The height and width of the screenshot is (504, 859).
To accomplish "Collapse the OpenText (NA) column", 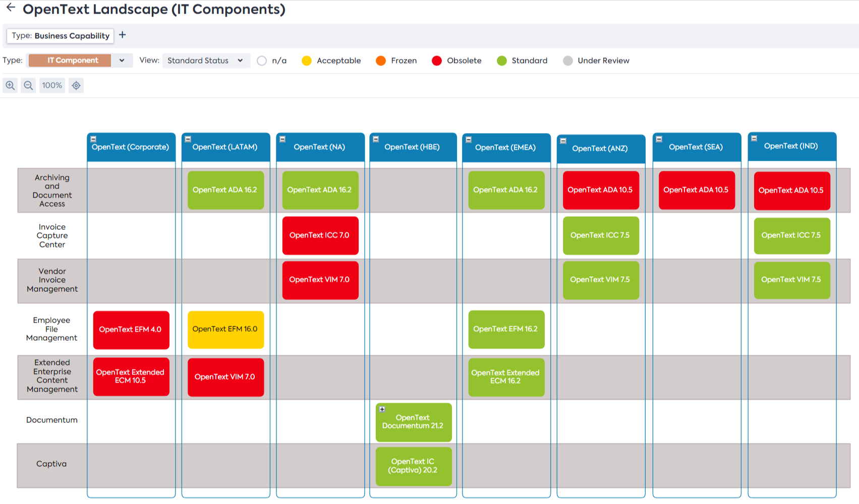I will [x=282, y=139].
